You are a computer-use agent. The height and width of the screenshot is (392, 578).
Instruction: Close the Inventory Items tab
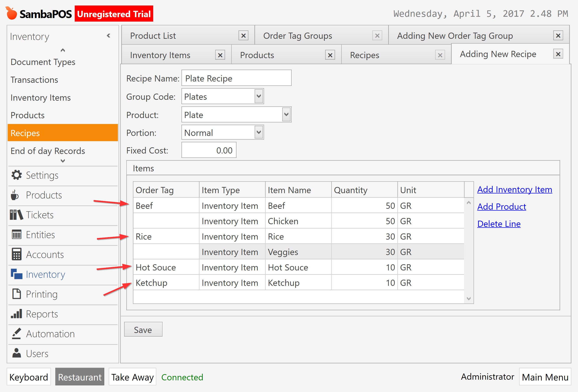click(220, 55)
